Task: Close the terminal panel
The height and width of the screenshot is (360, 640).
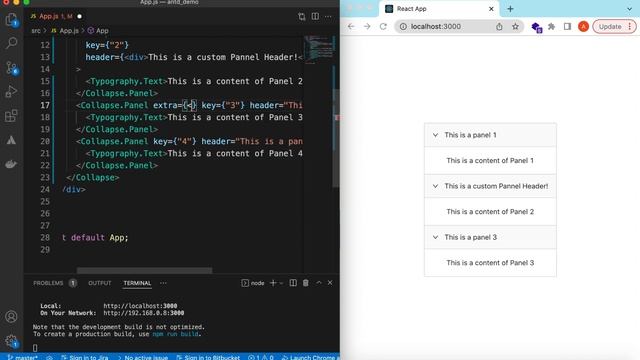Action: click(330, 283)
